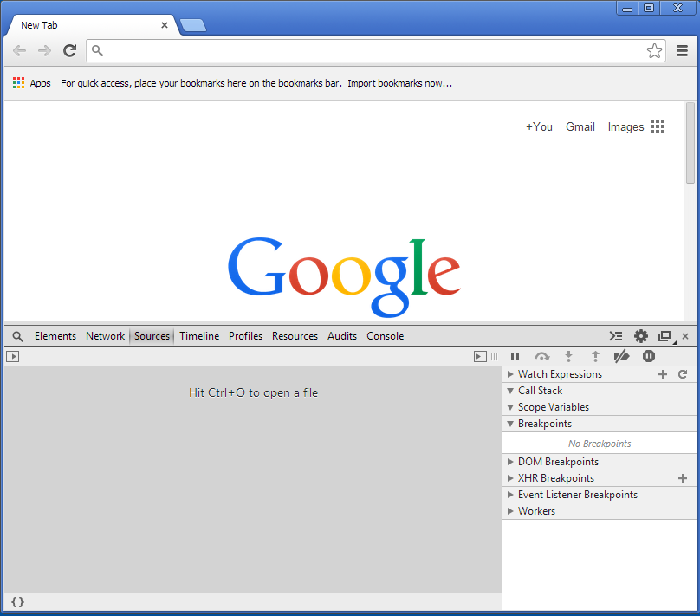The width and height of the screenshot is (700, 616).
Task: Toggle pause on exceptions
Action: click(649, 356)
